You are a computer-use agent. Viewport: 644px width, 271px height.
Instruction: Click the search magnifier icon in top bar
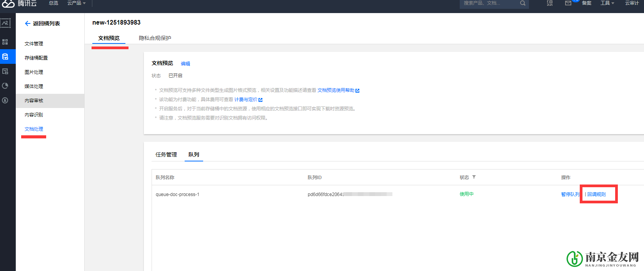coord(522,3)
